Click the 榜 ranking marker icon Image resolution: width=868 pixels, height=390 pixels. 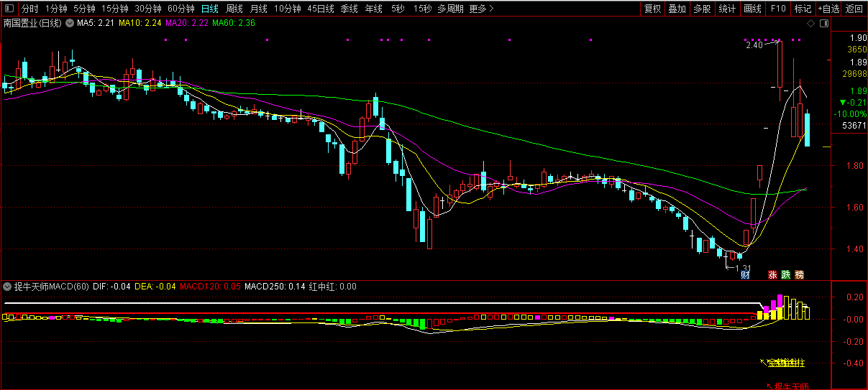(799, 274)
